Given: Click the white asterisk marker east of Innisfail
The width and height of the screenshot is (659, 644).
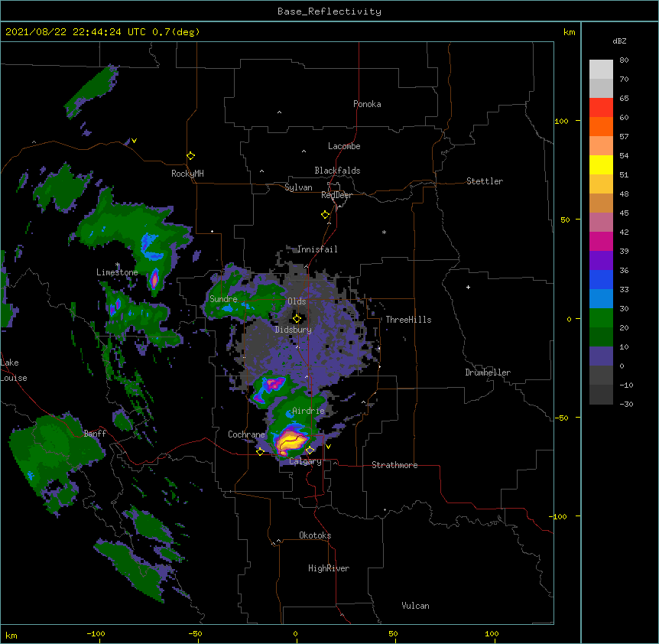Looking at the screenshot, I should pos(384,232).
